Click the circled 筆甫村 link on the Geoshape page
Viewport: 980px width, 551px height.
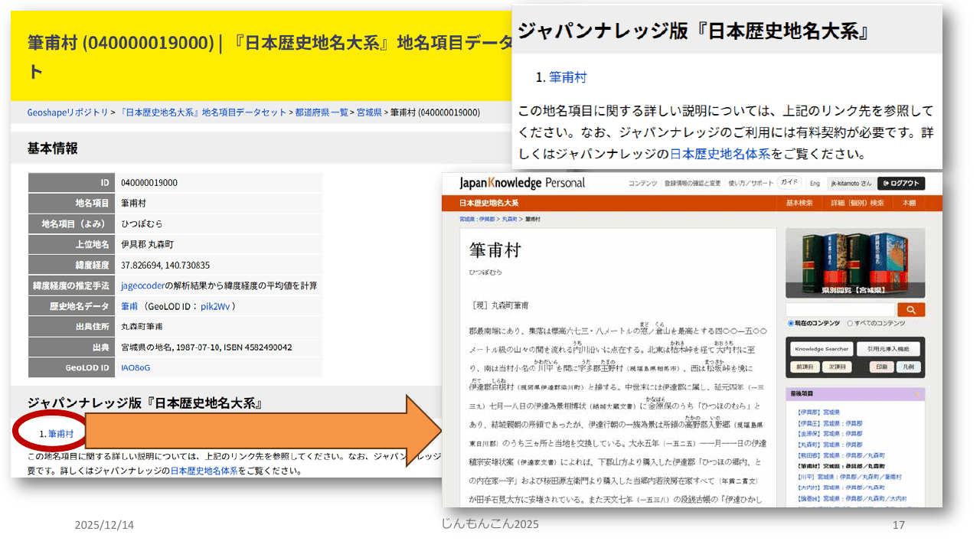(x=60, y=434)
